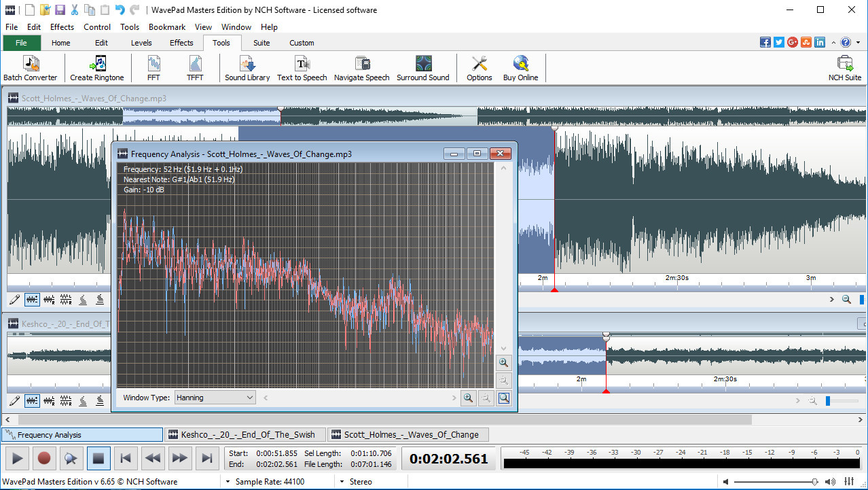This screenshot has width=868, height=490.
Task: Open the Bookmark menu
Action: (x=167, y=27)
